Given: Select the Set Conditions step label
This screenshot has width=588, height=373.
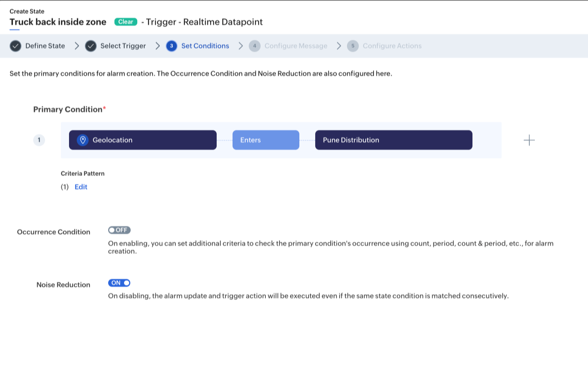Looking at the screenshot, I should [205, 46].
